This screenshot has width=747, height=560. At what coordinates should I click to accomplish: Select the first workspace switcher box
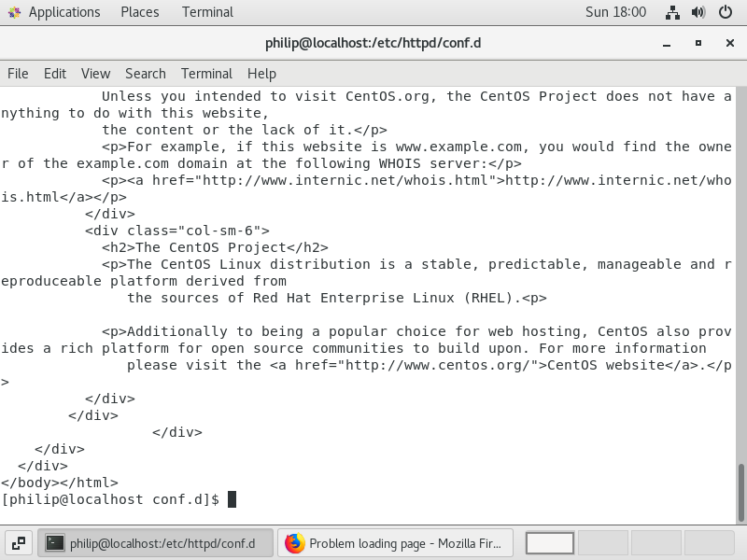pos(549,543)
